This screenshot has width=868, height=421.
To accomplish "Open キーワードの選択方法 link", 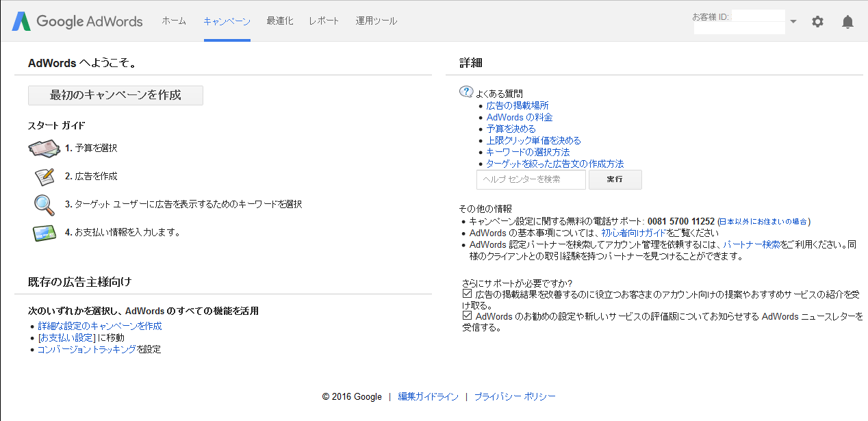I will pos(528,152).
